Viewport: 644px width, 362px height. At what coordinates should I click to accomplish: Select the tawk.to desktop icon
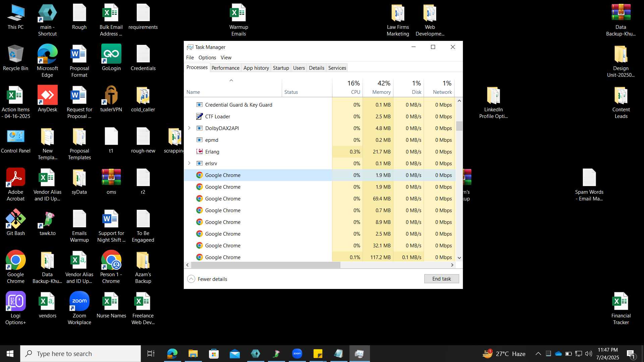47,223
